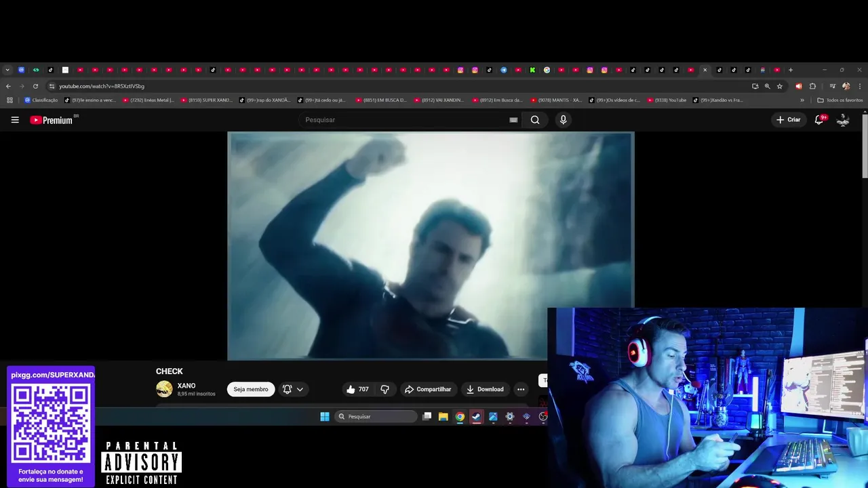Reload the current page
Image resolution: width=868 pixels, height=488 pixels.
35,86
